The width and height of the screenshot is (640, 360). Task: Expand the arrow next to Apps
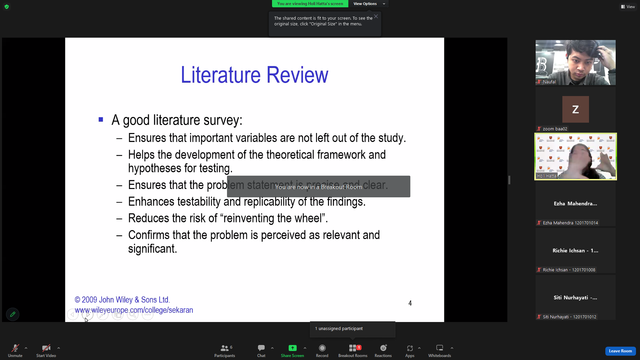click(419, 348)
